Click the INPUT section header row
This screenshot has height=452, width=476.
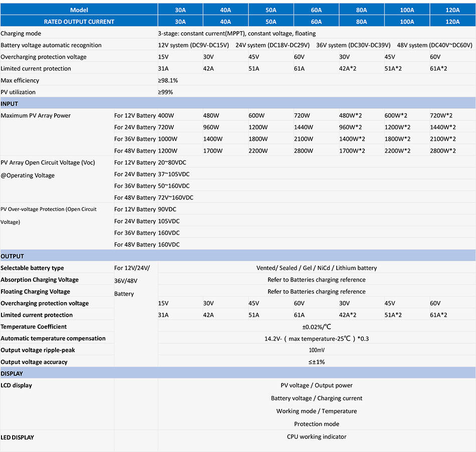coord(237,104)
